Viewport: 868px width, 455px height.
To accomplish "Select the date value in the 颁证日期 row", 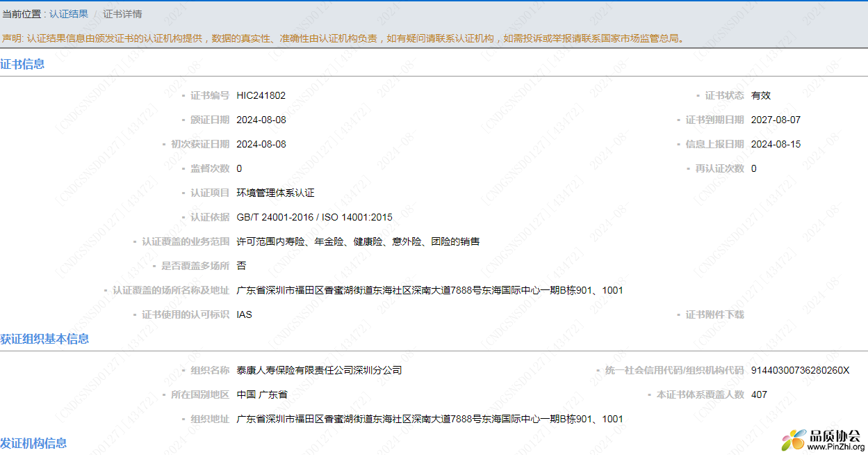I will (261, 120).
